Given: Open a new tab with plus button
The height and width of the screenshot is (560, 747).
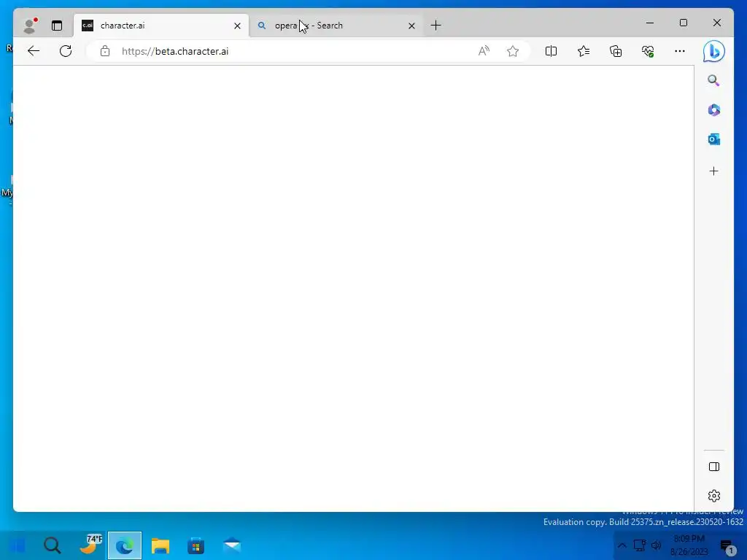Looking at the screenshot, I should (436, 26).
